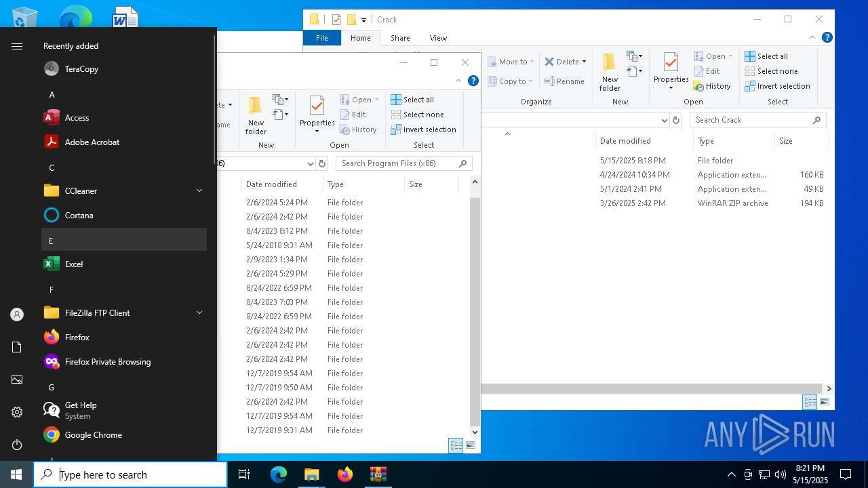Image resolution: width=868 pixels, height=488 pixels.
Task: Create New folder in Crack window
Action: click(x=610, y=71)
